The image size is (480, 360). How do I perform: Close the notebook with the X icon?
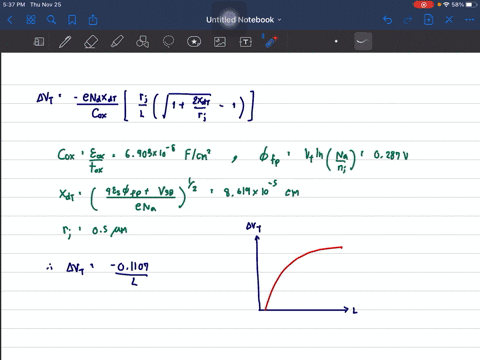[449, 20]
